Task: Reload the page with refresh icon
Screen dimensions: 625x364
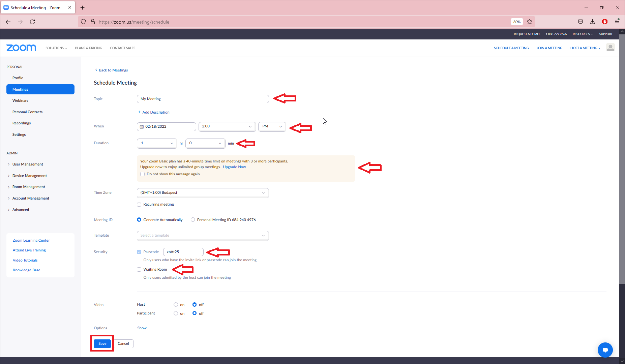Action: tap(32, 22)
